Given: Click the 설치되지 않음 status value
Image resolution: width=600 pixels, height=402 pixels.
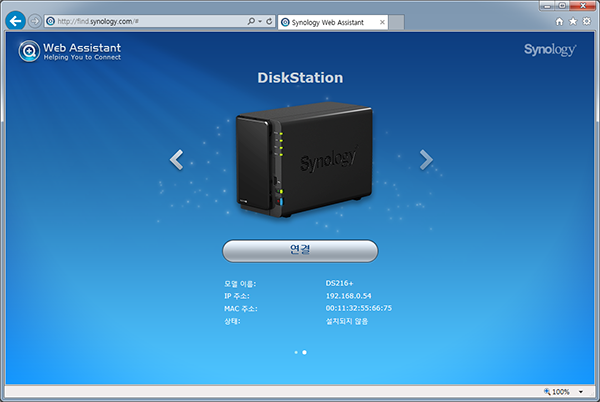Looking at the screenshot, I should point(347,321).
